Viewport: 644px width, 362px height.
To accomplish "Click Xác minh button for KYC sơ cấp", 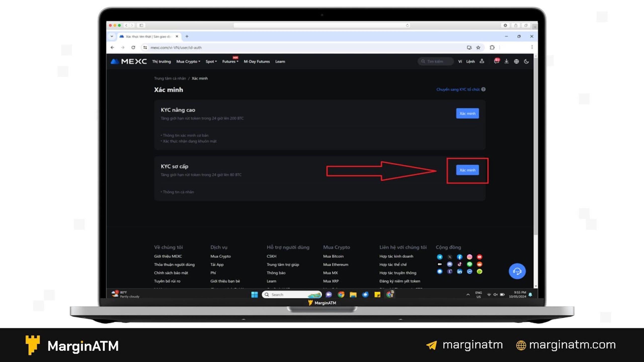I will [x=467, y=170].
